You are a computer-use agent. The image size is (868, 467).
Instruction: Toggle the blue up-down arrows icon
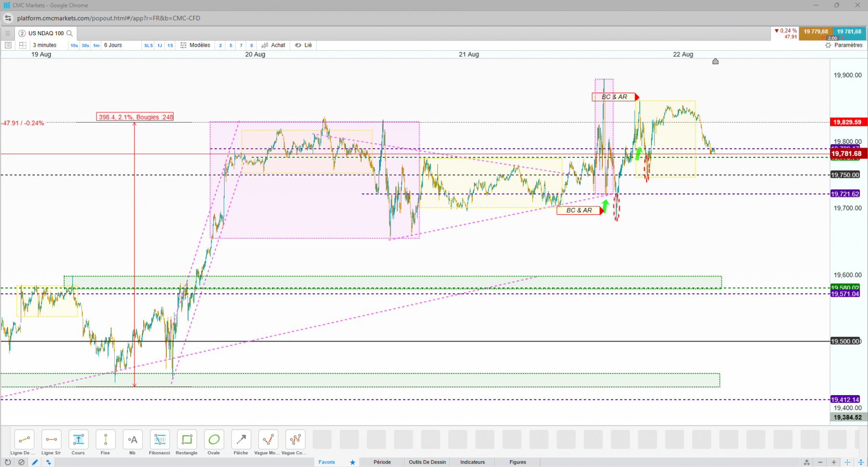point(48,462)
